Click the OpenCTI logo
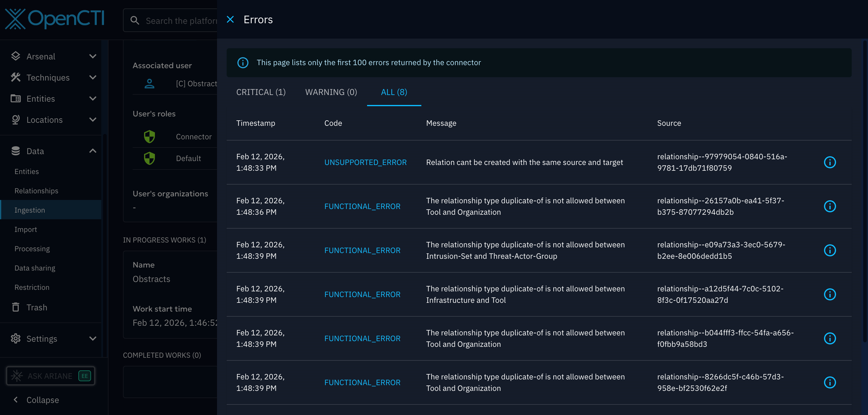The height and width of the screenshot is (415, 868). [55, 19]
